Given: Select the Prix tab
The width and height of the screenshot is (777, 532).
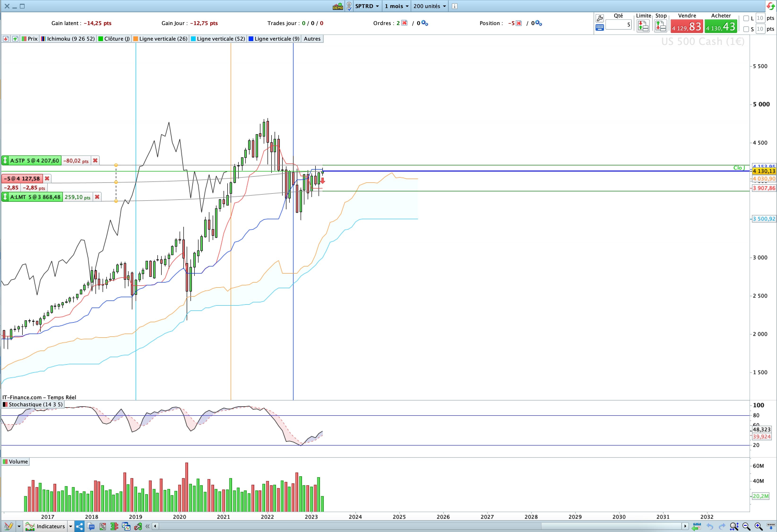Looking at the screenshot, I should 30,39.
